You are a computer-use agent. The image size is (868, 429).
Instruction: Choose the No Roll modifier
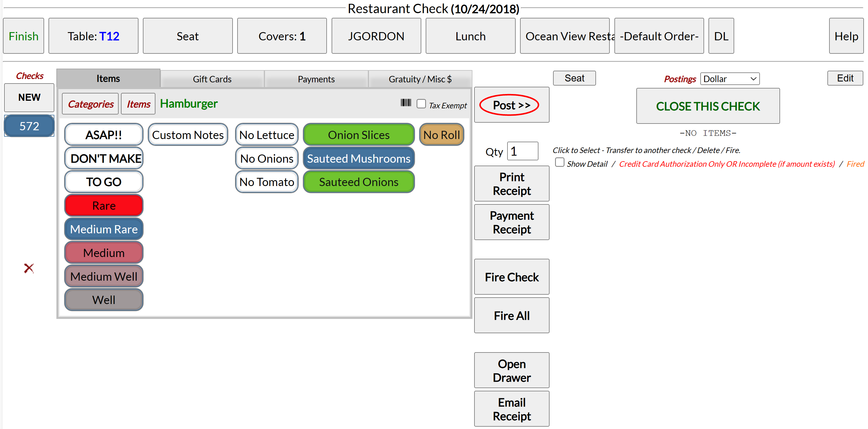click(441, 135)
